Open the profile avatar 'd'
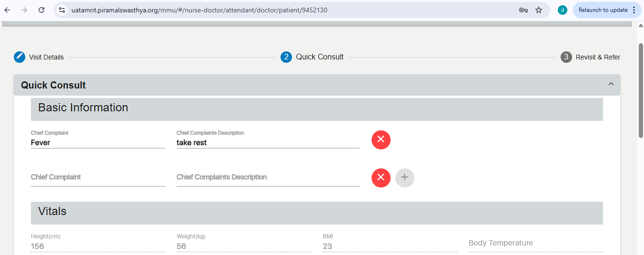 (x=563, y=10)
